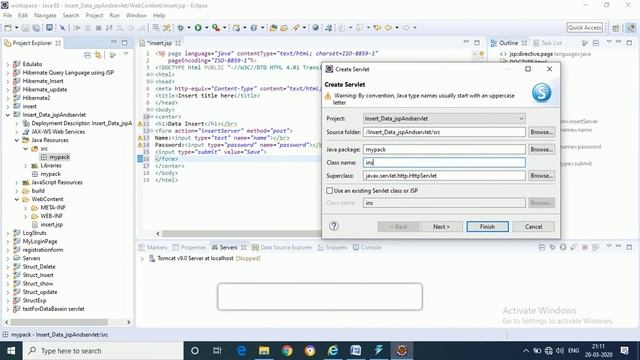The image size is (640, 360).
Task: Click the Save toolbar icon
Action: 25,28
